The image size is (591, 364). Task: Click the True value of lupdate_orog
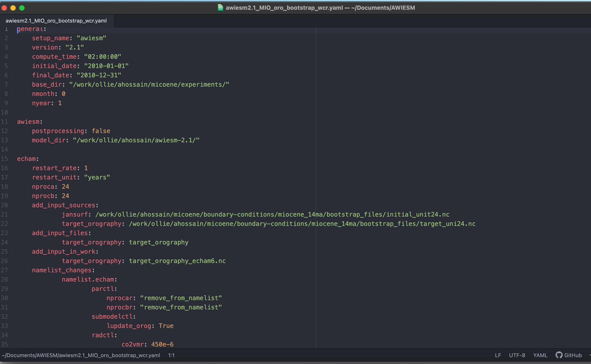coord(166,326)
